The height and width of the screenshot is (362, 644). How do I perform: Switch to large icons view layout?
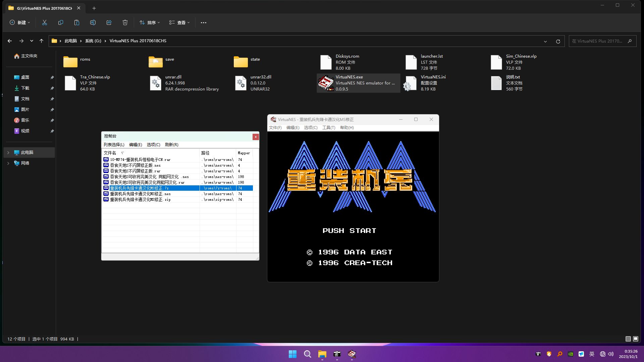pos(636,339)
